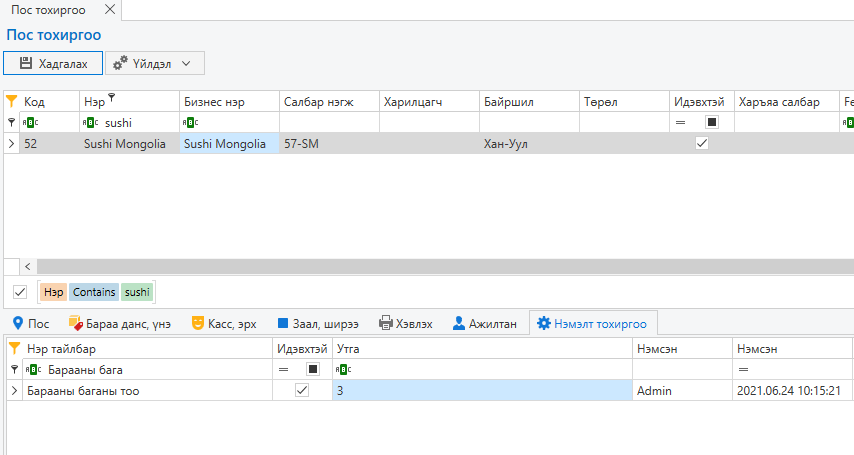Open Нэр тайлбар filter condition ABC icon
Image resolution: width=854 pixels, height=455 pixels.
coord(33,370)
